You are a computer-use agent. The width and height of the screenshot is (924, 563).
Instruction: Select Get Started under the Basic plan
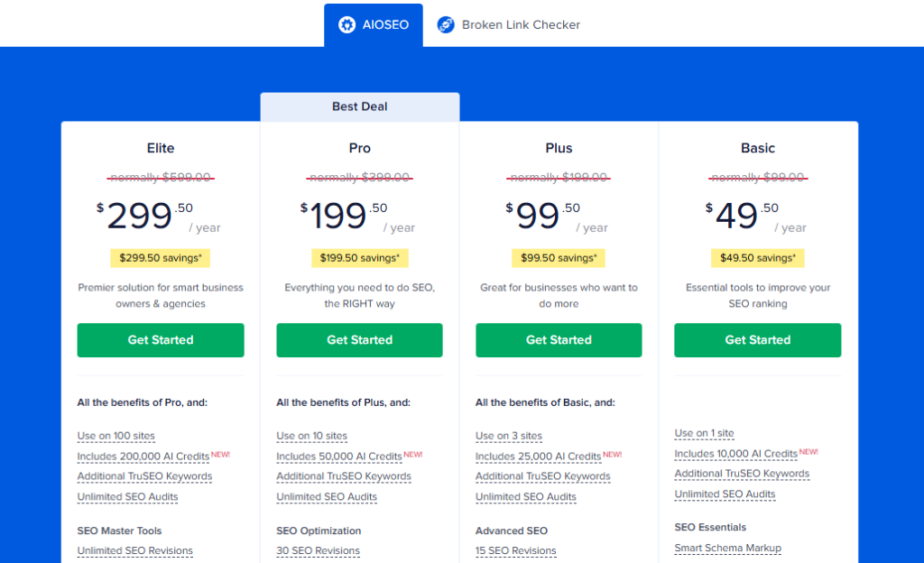point(757,340)
